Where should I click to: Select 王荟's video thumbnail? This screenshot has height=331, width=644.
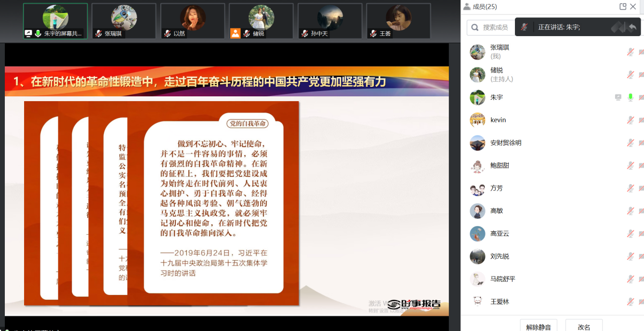coord(398,21)
